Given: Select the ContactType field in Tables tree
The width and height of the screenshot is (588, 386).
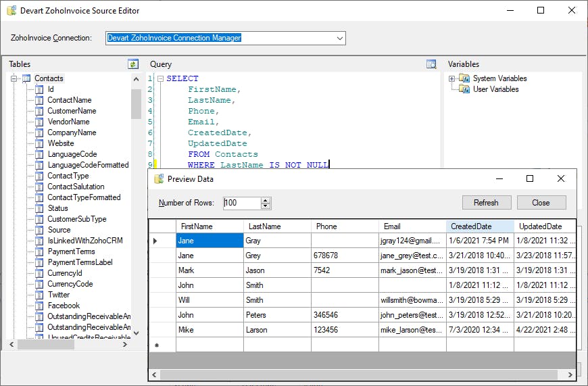Looking at the screenshot, I should coord(68,176).
